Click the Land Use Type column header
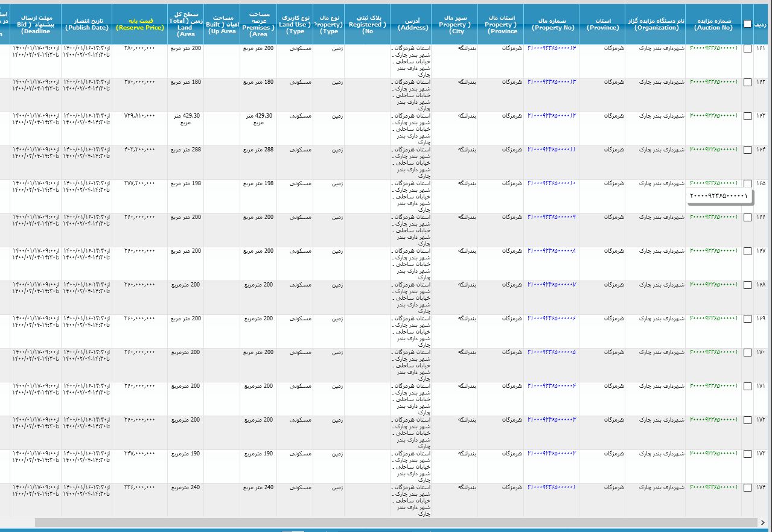Screen dimensions: 772x532 (x=295, y=24)
